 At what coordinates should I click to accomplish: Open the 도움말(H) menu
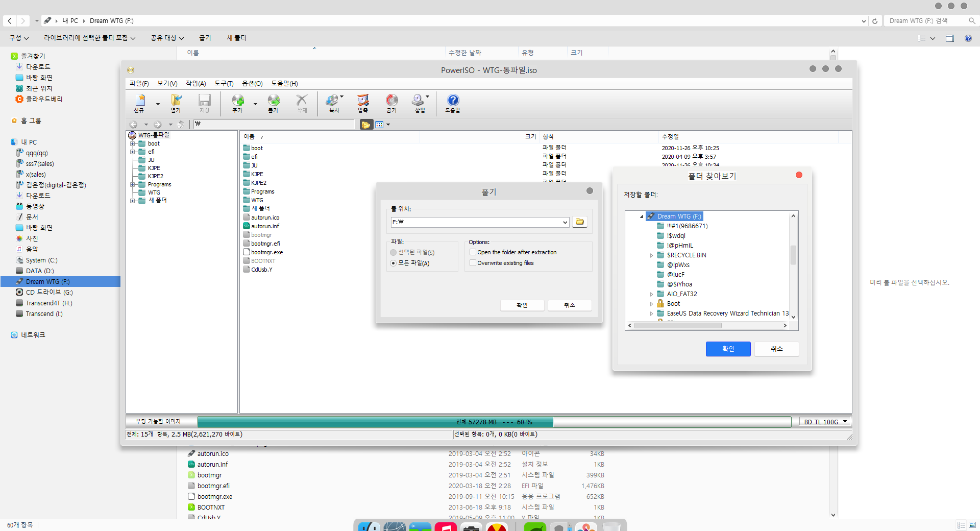pos(284,84)
